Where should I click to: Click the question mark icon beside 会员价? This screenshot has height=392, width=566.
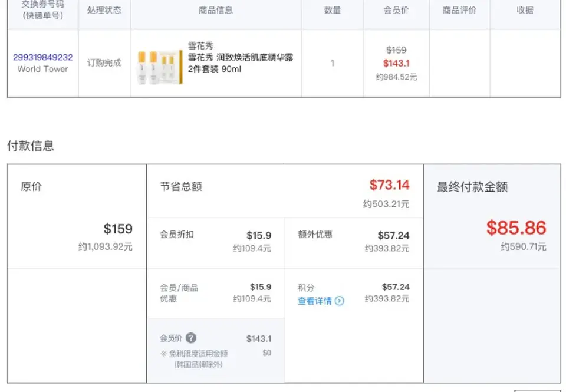click(x=191, y=338)
